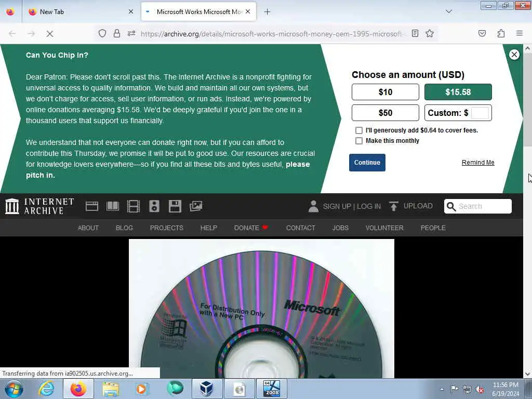Click the user profile silhouette icon

pyautogui.click(x=313, y=206)
